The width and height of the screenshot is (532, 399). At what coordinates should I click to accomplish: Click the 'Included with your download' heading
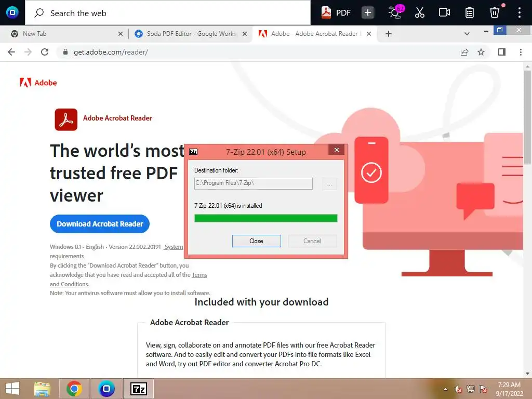pyautogui.click(x=261, y=302)
